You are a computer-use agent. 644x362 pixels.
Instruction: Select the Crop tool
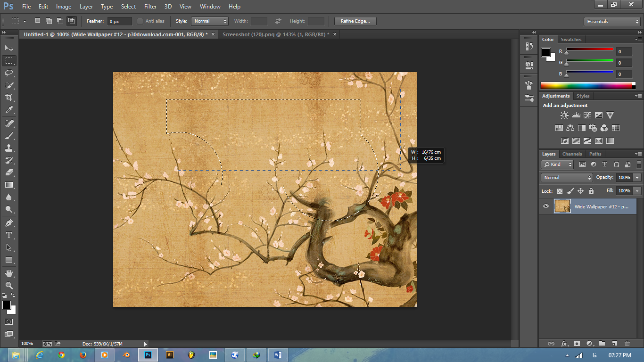(9, 98)
